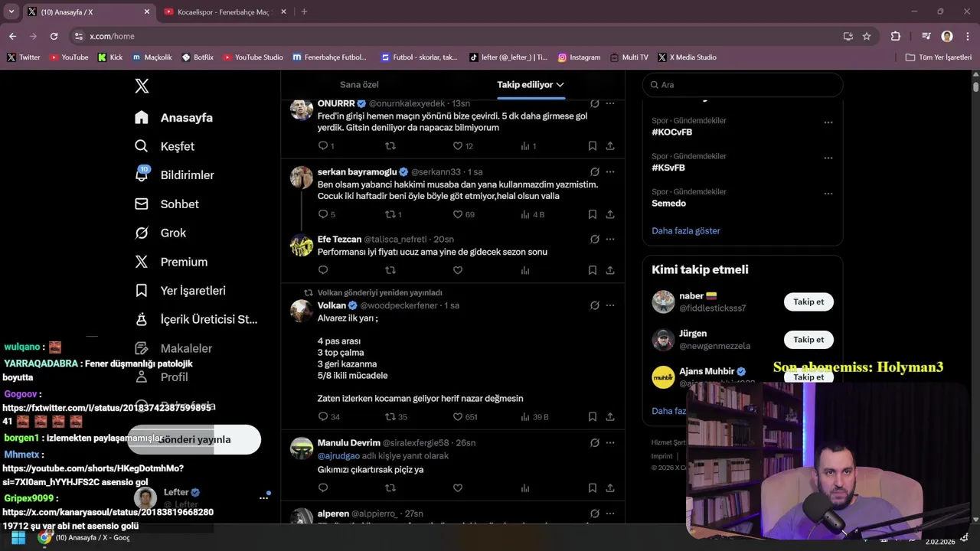Retweet ONURRR's post
980x551 pixels.
pyautogui.click(x=390, y=146)
